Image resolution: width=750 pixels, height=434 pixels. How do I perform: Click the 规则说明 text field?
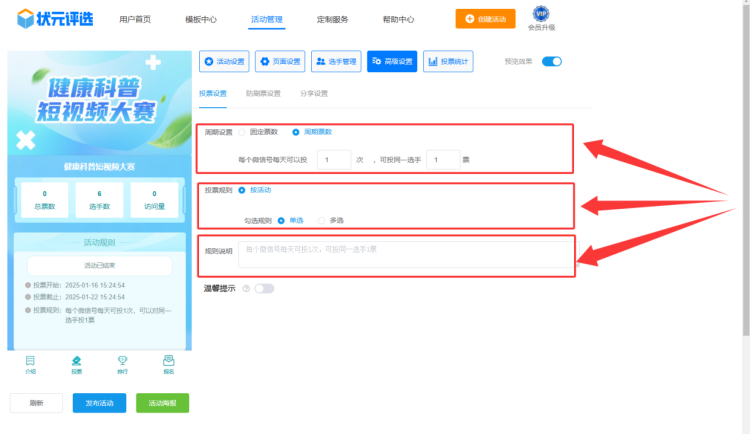[406, 254]
